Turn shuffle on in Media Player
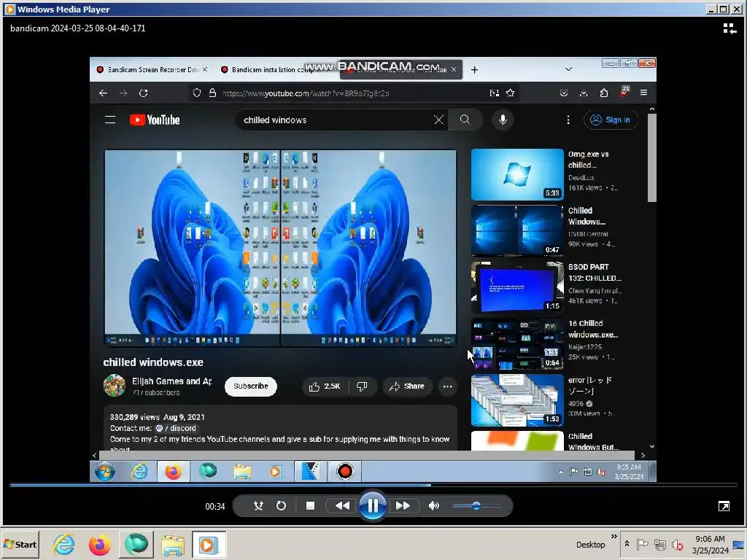This screenshot has width=747, height=560. click(x=258, y=506)
